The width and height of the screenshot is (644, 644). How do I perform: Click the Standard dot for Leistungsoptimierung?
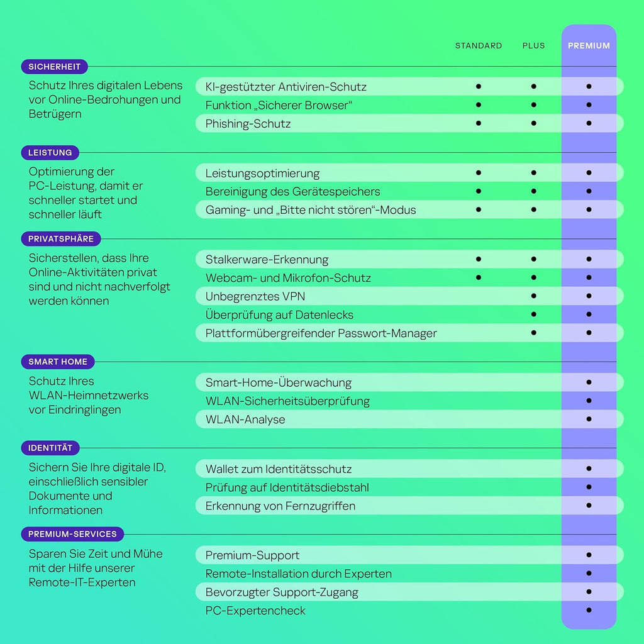click(x=479, y=172)
